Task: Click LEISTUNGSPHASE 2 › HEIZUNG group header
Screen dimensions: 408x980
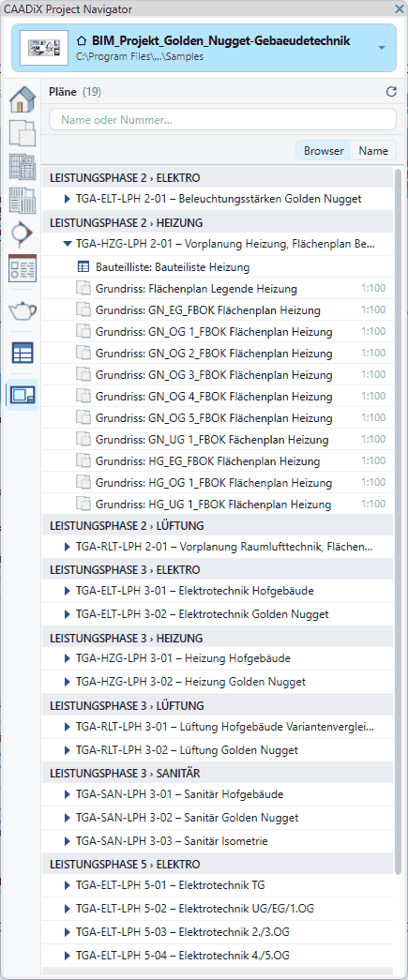Action: [219, 222]
